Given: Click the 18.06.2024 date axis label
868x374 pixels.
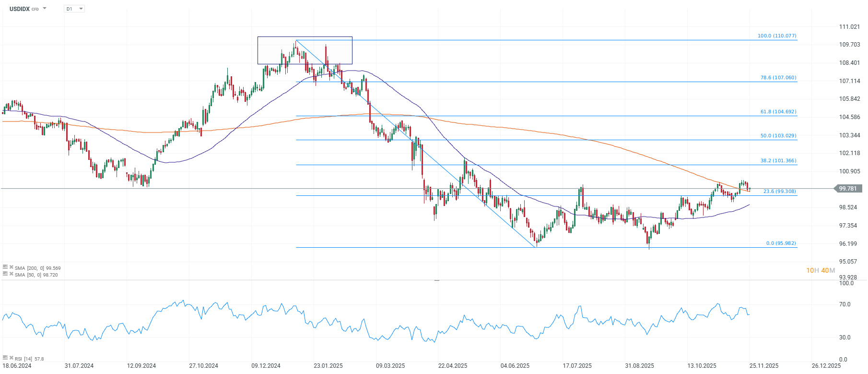Looking at the screenshot, I should [x=17, y=366].
